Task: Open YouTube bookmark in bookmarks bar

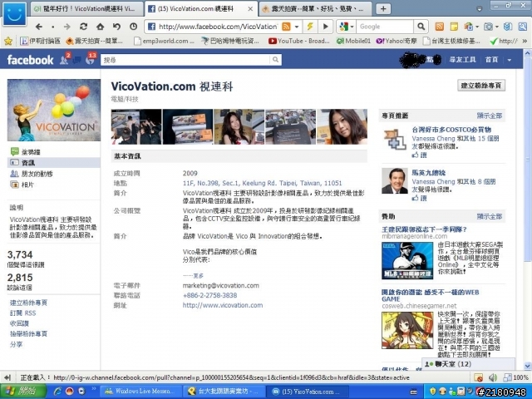Action: tap(299, 41)
